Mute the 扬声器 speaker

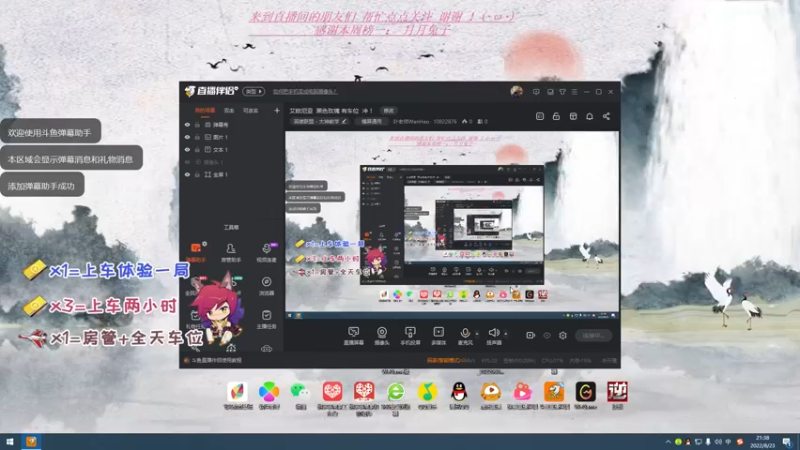point(493,336)
